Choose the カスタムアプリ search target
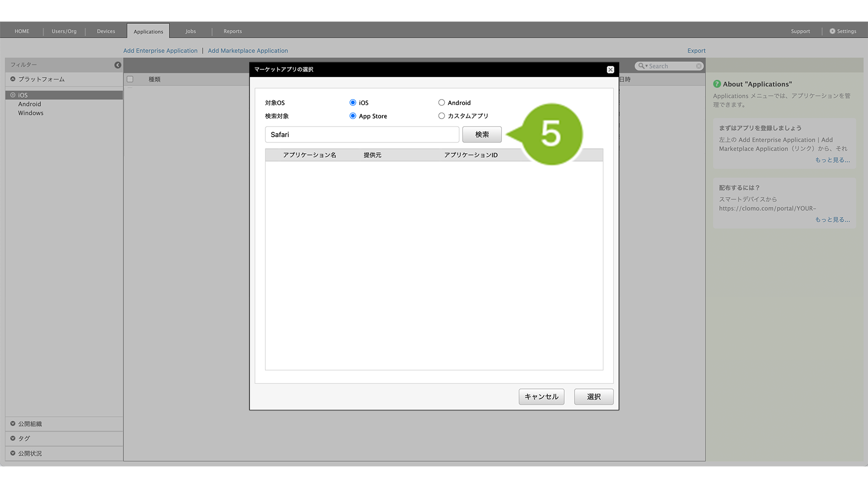Viewport: 868px width, 488px height. coord(441,116)
